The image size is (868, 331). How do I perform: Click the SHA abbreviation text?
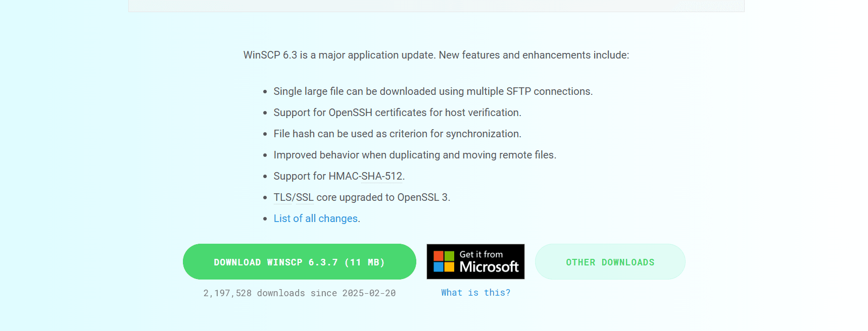pos(371,176)
